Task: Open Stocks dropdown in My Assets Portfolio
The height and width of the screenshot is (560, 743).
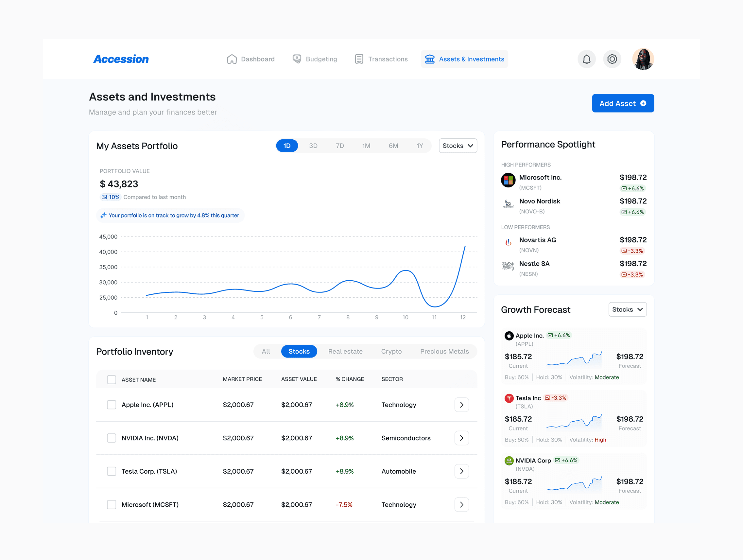Action: (x=458, y=146)
